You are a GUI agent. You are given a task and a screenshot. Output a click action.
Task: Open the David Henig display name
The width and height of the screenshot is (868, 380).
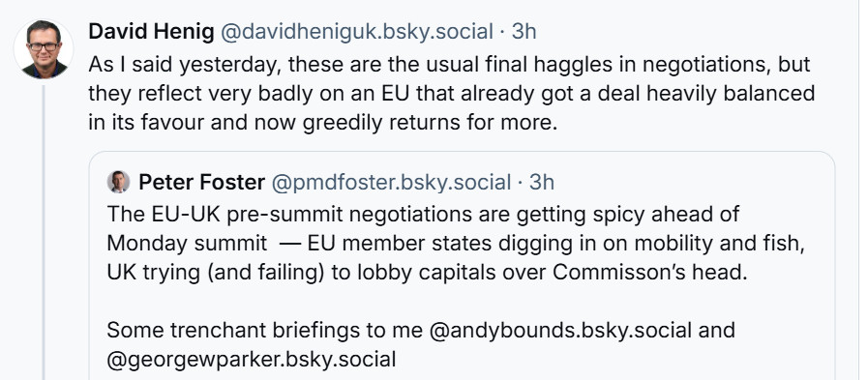(x=151, y=32)
